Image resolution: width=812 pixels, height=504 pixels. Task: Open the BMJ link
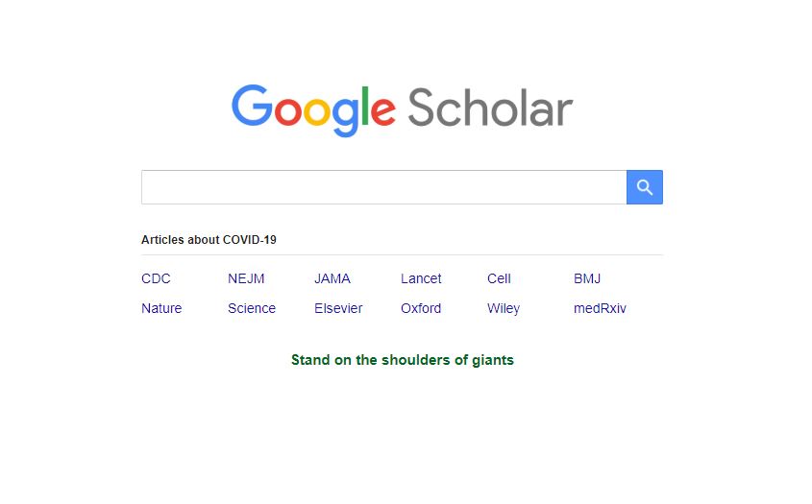point(587,278)
